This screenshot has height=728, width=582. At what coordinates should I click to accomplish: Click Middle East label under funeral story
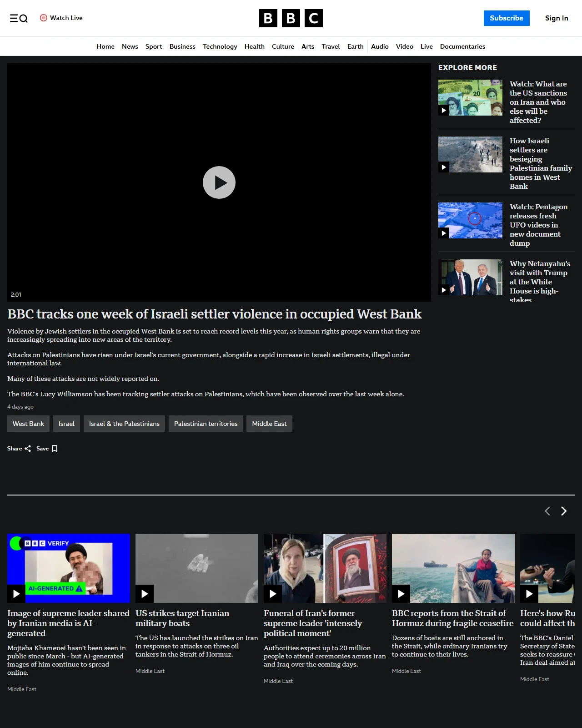coord(278,681)
